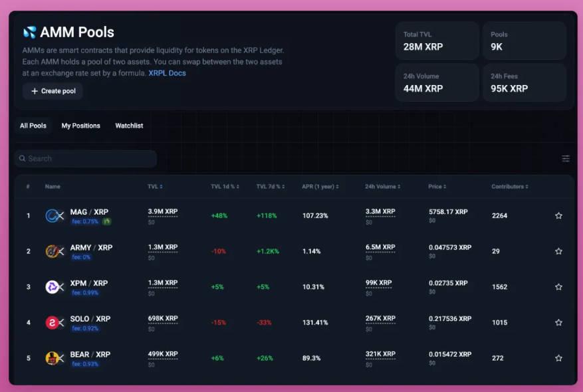Click the ARMY token coin icon

[53, 251]
